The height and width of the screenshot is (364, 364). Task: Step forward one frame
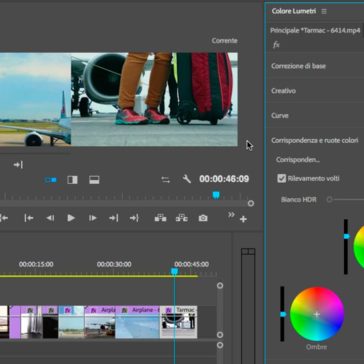coord(92,218)
